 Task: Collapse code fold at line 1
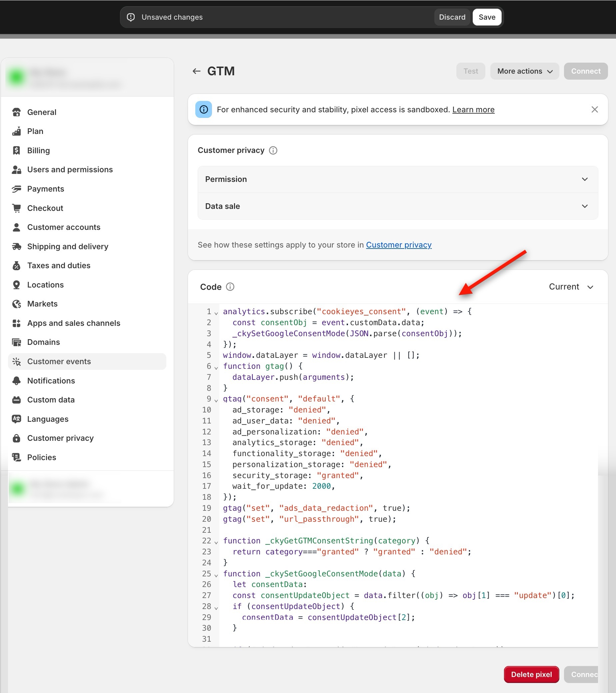216,313
